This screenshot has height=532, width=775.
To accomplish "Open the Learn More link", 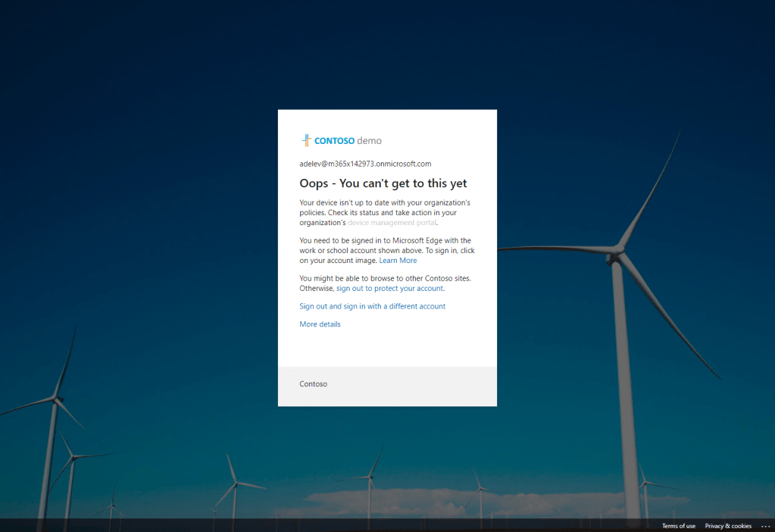I will point(398,261).
